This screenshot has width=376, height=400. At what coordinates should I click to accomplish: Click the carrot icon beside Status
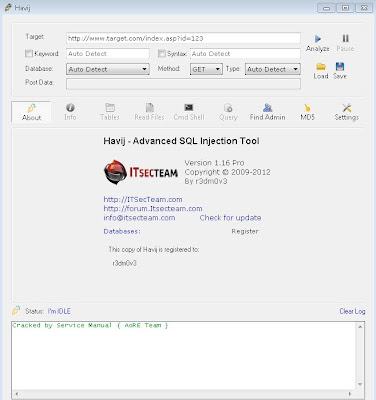coord(16,310)
